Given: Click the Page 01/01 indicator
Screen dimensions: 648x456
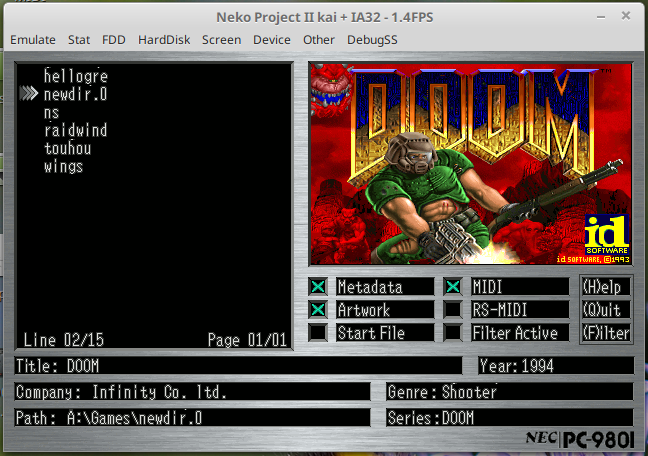Looking at the screenshot, I should [247, 340].
